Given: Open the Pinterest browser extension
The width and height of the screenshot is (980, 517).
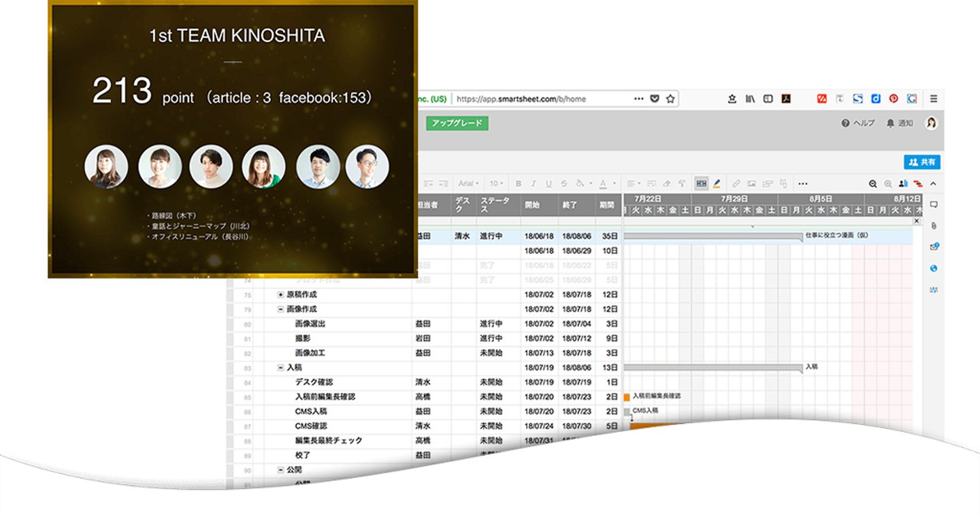Looking at the screenshot, I should click(894, 99).
